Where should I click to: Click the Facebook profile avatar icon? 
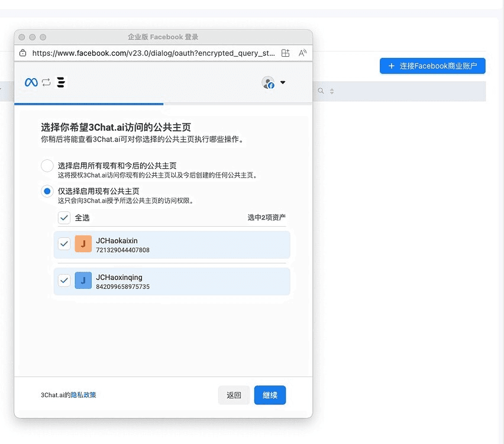pyautogui.click(x=268, y=82)
